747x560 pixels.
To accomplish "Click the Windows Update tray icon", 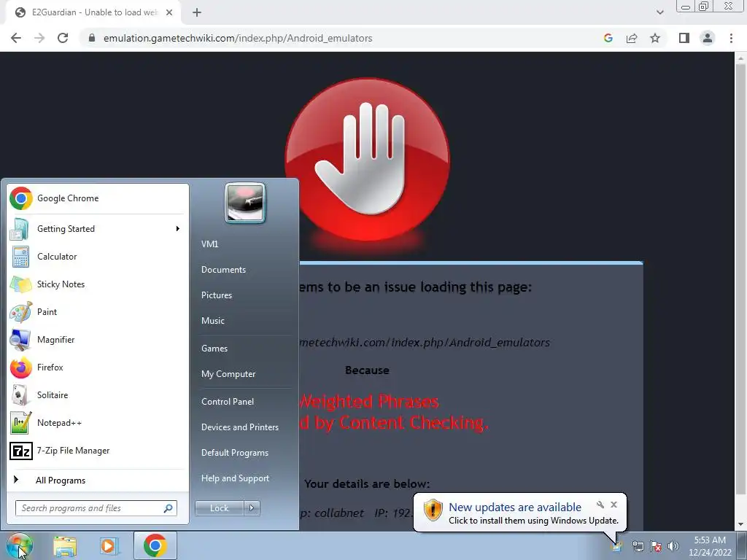I will click(616, 546).
